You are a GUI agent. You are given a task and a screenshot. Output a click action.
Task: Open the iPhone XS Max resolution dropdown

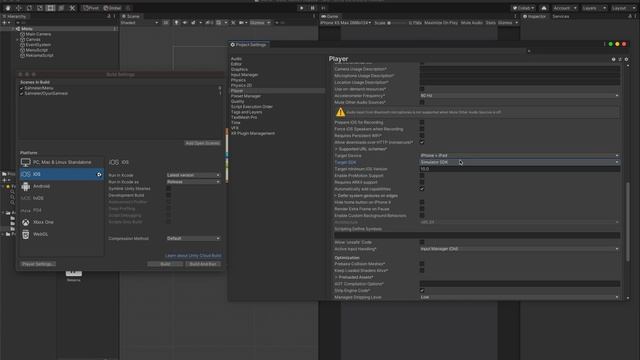[x=345, y=23]
